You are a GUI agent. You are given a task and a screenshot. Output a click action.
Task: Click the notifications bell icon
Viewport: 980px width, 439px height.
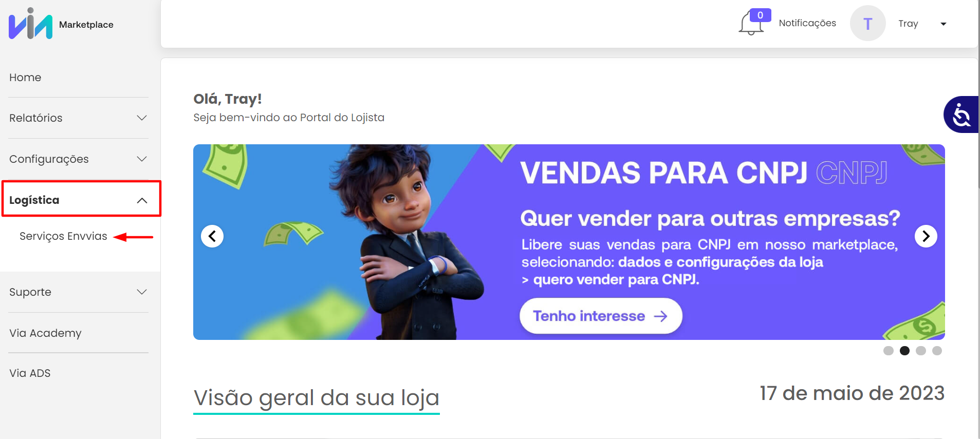coord(751,24)
